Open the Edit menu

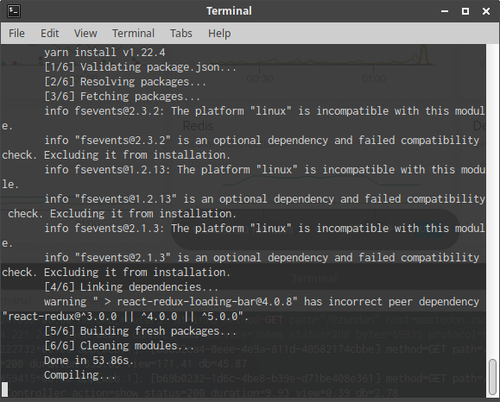click(x=50, y=33)
